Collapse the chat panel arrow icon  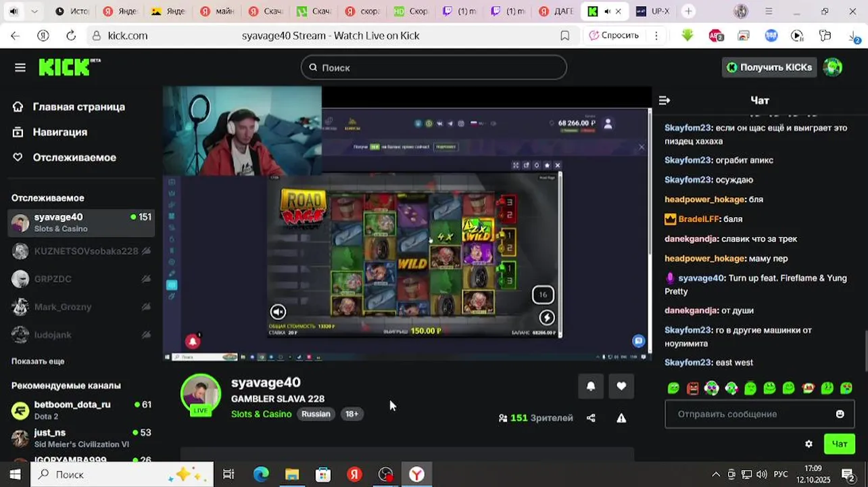point(665,100)
